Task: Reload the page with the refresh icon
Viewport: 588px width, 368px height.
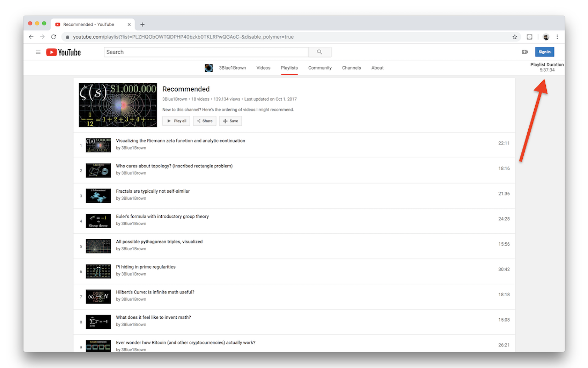Action: click(x=54, y=37)
